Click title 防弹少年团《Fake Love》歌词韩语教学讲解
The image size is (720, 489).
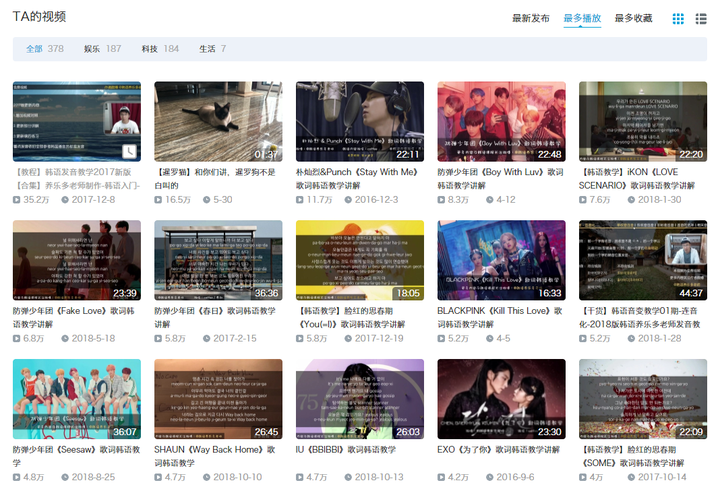73,317
